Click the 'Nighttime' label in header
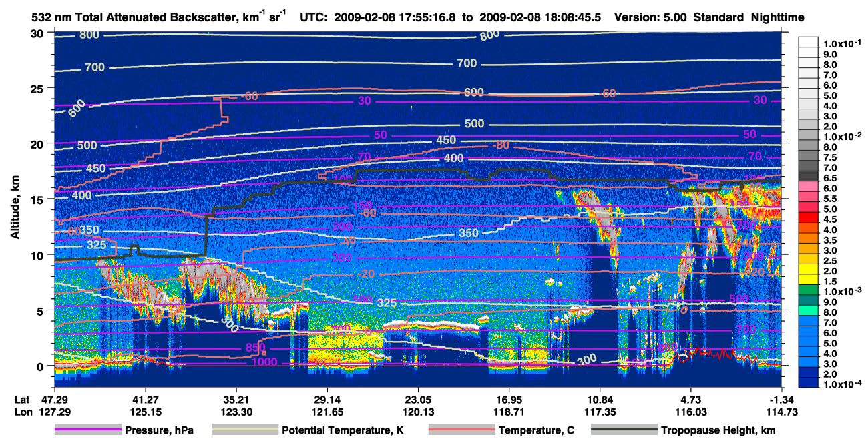868x445 pixels. 778,18
